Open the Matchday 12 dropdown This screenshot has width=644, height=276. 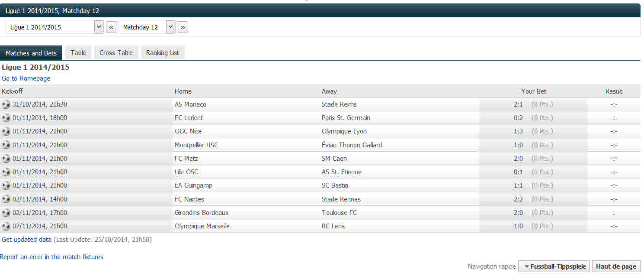click(170, 27)
